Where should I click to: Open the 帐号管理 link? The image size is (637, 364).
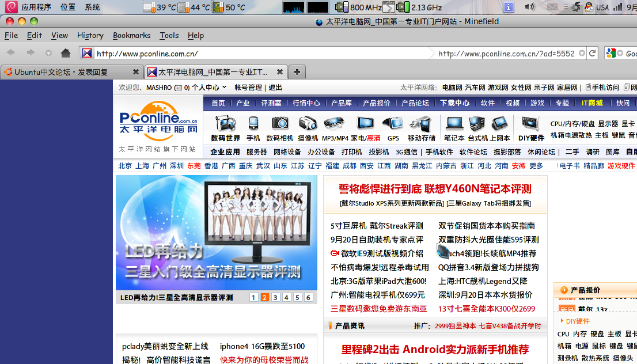(248, 88)
